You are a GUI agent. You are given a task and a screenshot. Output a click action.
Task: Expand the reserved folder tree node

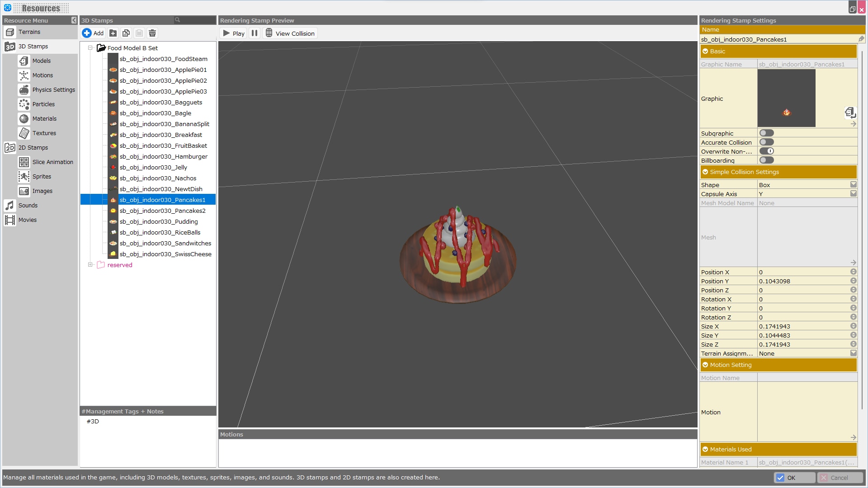(x=90, y=265)
